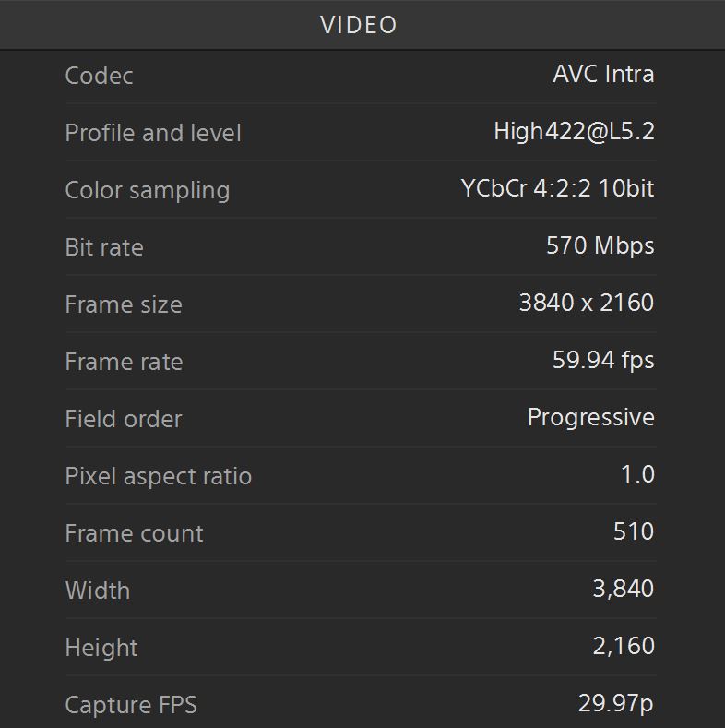Image resolution: width=725 pixels, height=728 pixels.
Task: Select the 570 Mbps value
Action: (x=600, y=245)
